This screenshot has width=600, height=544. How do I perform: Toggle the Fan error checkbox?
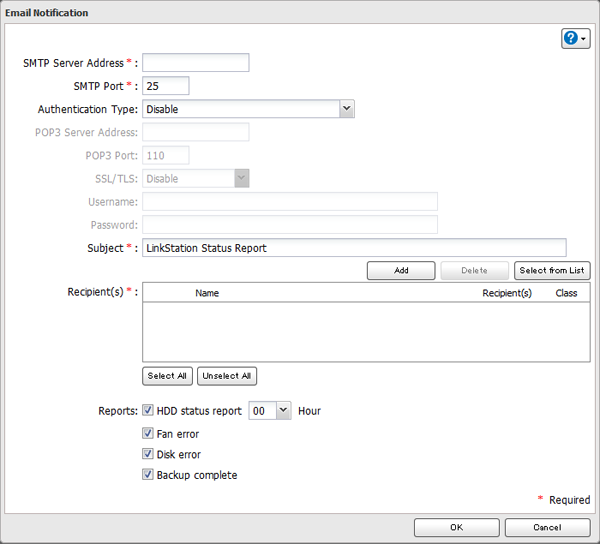coord(148,433)
